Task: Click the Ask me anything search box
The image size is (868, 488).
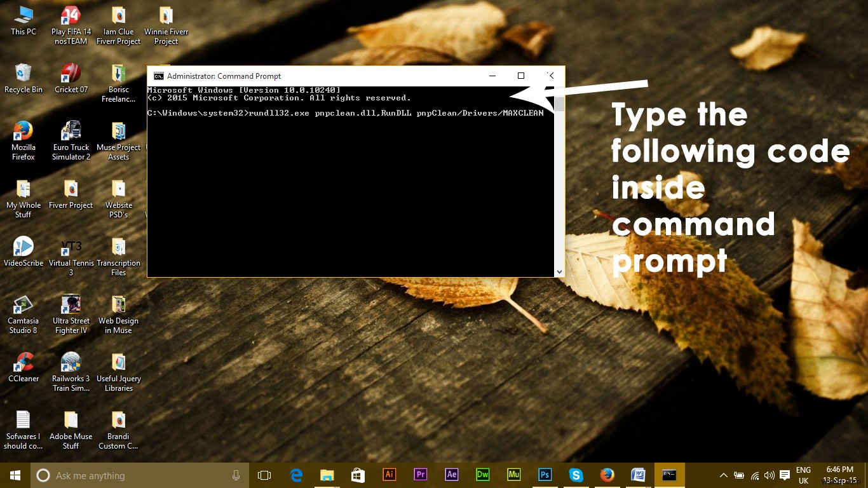Action: point(139,475)
